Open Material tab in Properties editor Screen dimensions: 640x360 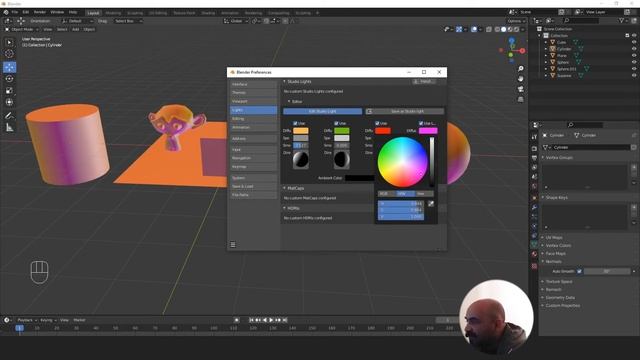click(534, 254)
